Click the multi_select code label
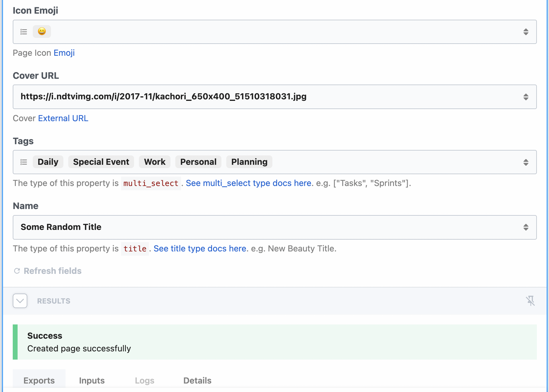The width and height of the screenshot is (549, 392). pyautogui.click(x=151, y=183)
